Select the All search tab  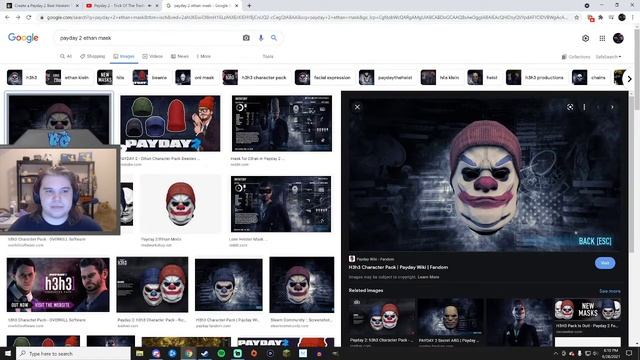coord(66,56)
